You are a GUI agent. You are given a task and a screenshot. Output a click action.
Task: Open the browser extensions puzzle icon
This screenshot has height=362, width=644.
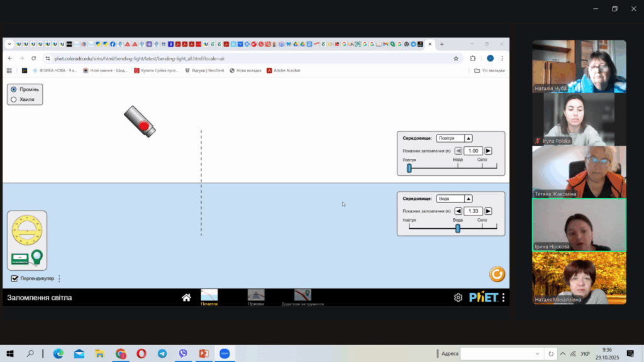pyautogui.click(x=473, y=58)
